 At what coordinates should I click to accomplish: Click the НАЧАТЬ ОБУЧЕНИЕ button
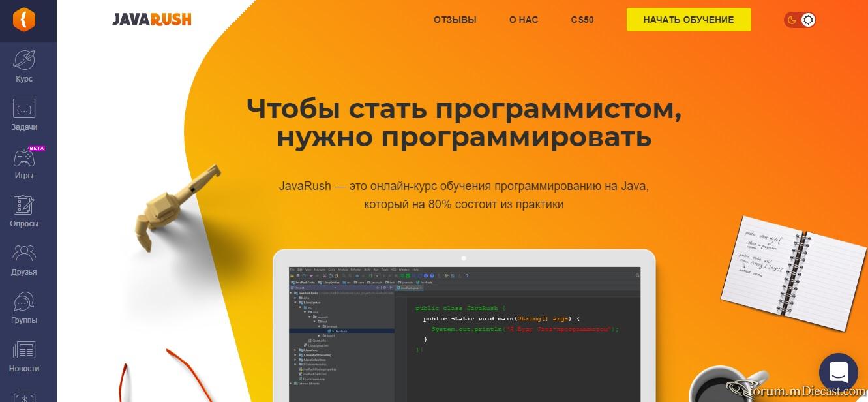[689, 20]
